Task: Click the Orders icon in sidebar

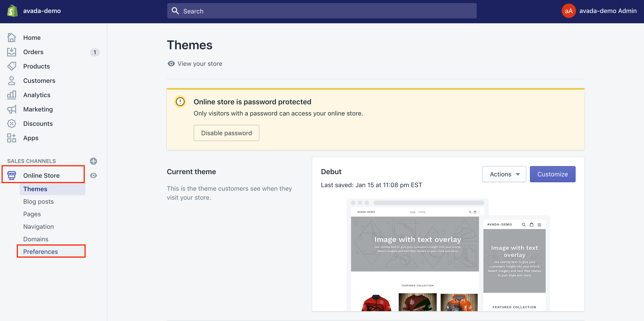Action: 11,52
